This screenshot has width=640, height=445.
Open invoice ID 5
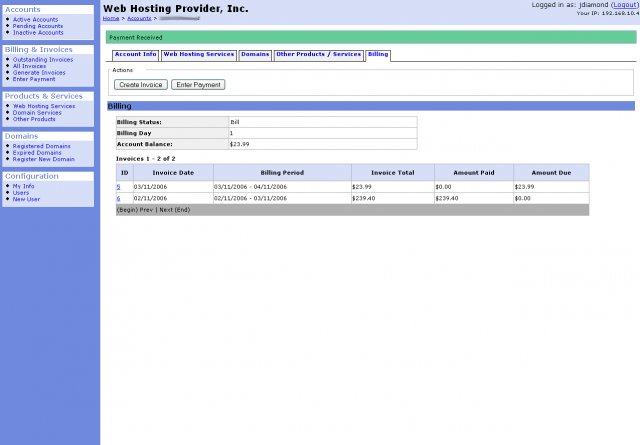(118, 187)
